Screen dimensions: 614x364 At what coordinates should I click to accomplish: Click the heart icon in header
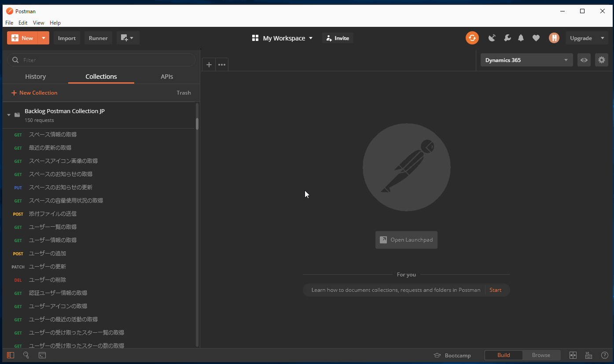coord(536,38)
